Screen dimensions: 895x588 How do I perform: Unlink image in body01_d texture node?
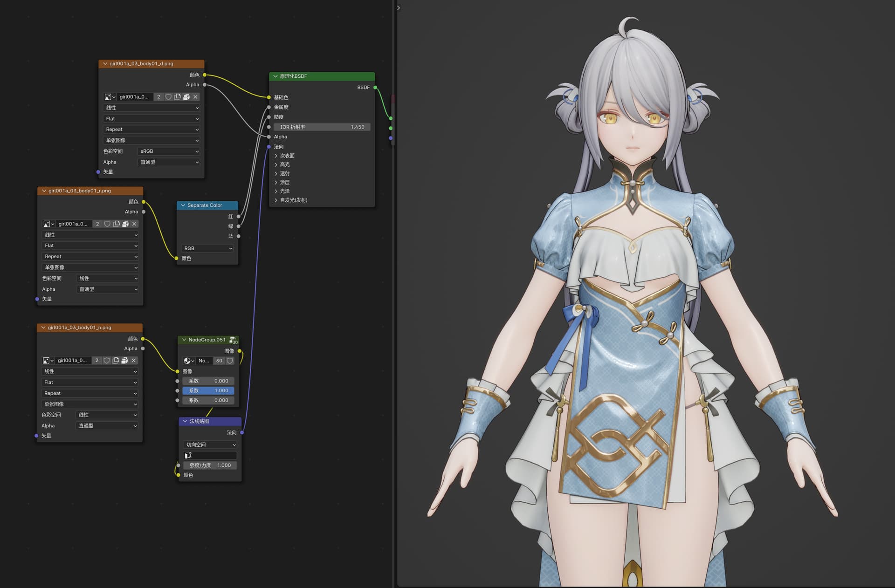[195, 97]
